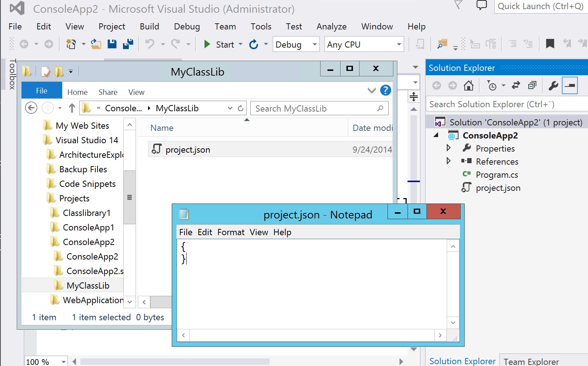This screenshot has width=588, height=366.
Task: Click the New Project toolbar icon
Action: (71, 44)
